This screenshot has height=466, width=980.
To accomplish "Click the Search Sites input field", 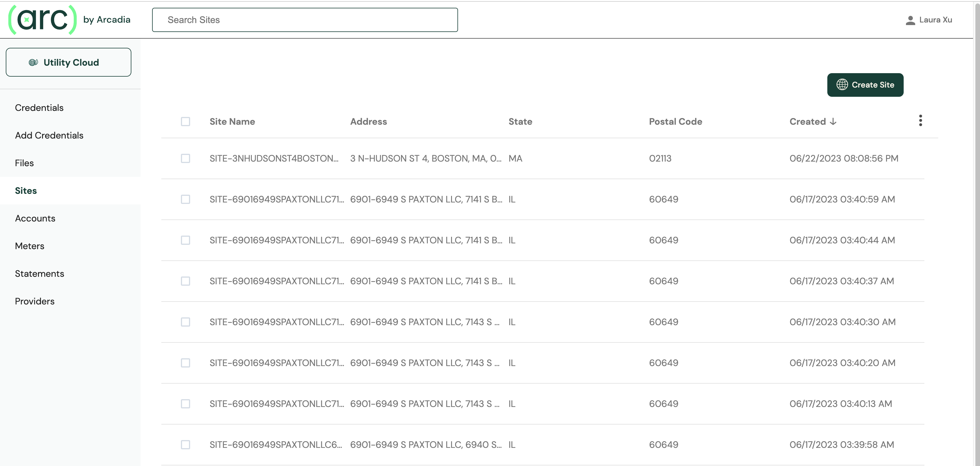I will [304, 20].
